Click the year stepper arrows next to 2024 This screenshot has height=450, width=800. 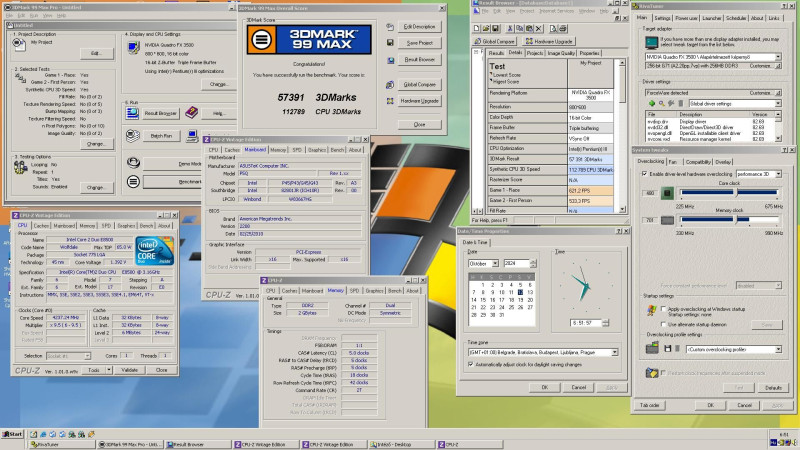[533, 263]
